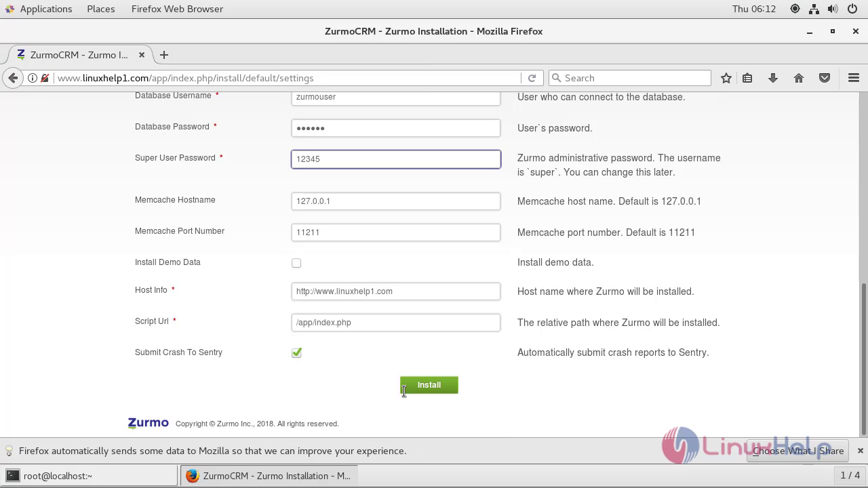Click the insecure connection padlock icon

[x=45, y=78]
